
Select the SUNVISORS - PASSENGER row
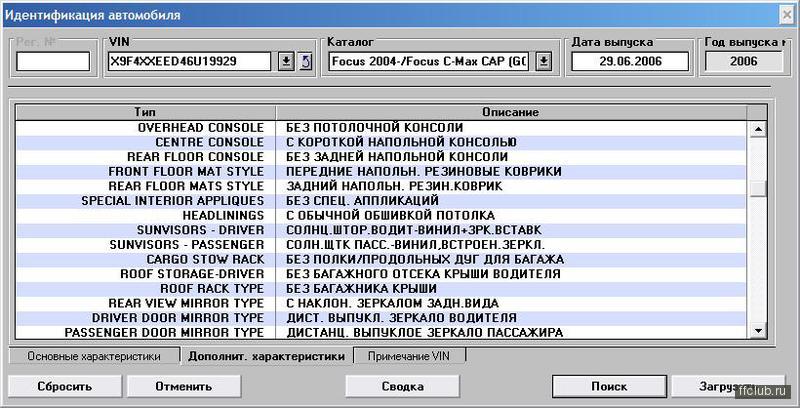tap(382, 245)
